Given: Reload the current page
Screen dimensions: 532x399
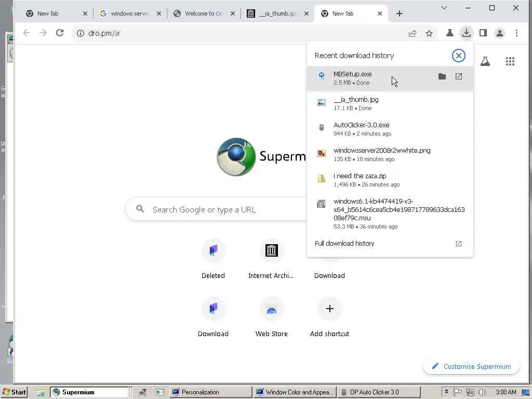Looking at the screenshot, I should tap(60, 33).
